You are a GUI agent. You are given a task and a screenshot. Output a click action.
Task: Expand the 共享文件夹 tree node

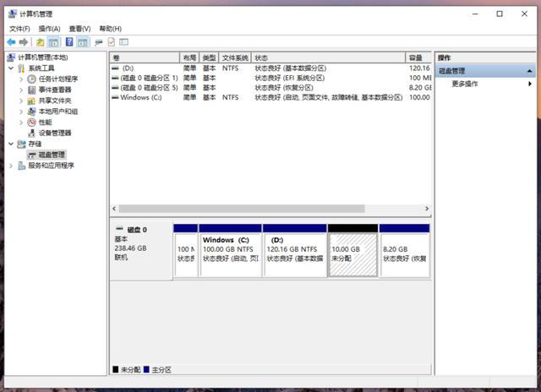coord(21,101)
